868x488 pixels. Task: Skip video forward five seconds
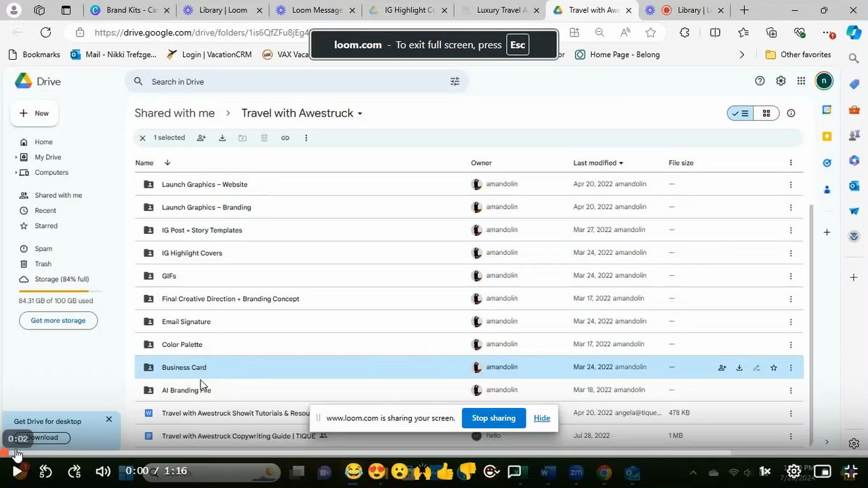point(75,472)
